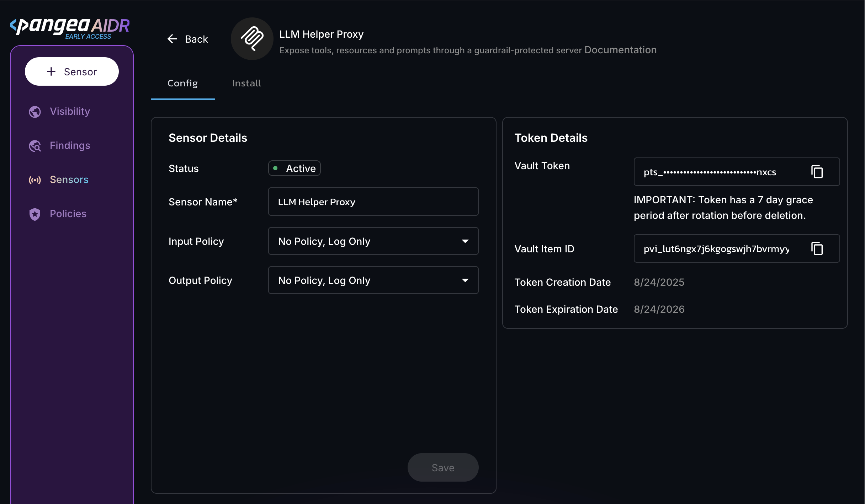Click the Save button

point(443,467)
